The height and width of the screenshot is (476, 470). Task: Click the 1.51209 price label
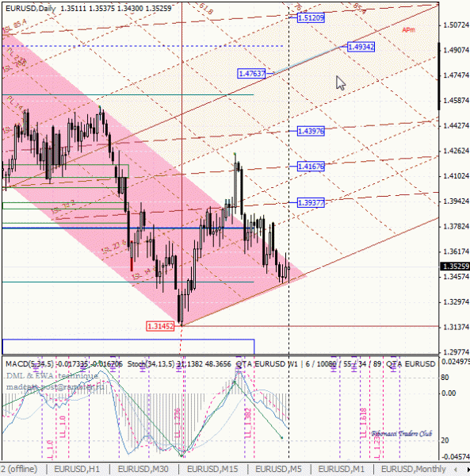pos(311,18)
